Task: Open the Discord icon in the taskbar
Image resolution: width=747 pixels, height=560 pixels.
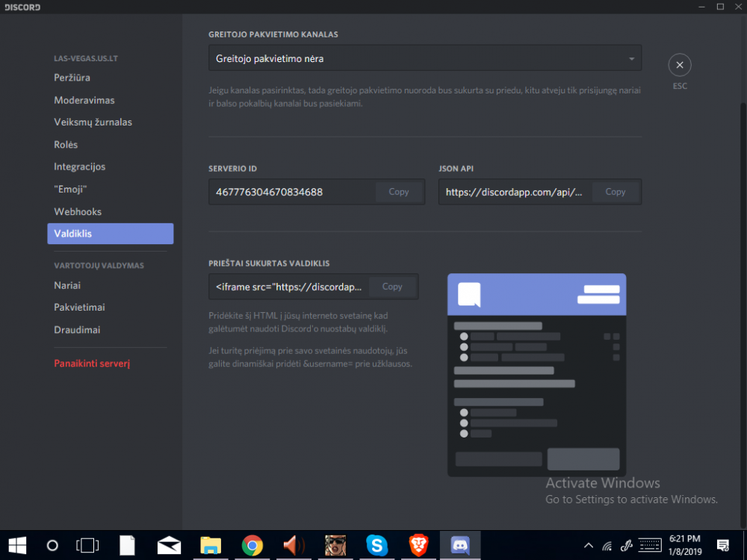Action: pyautogui.click(x=459, y=545)
